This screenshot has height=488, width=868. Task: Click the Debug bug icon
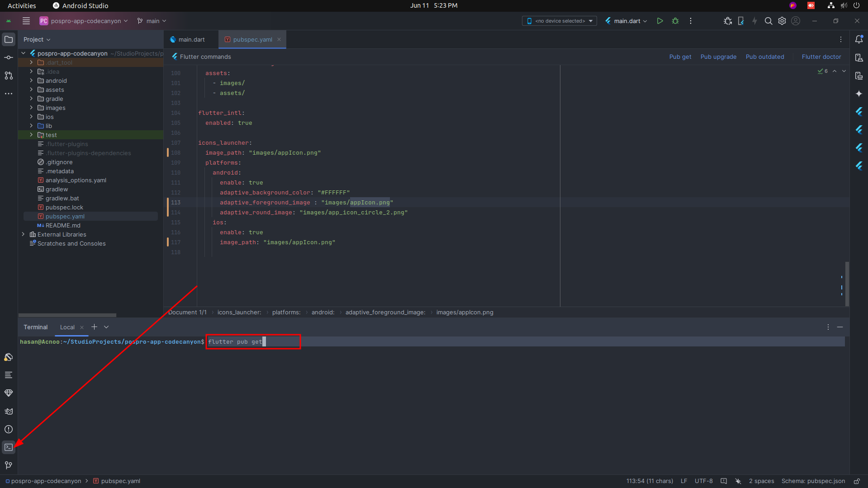(675, 21)
